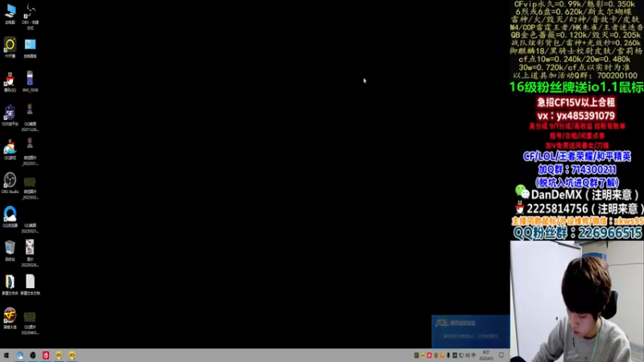Open the YY开播 desktop app icon
The width and height of the screenshot is (644, 362).
(10, 47)
